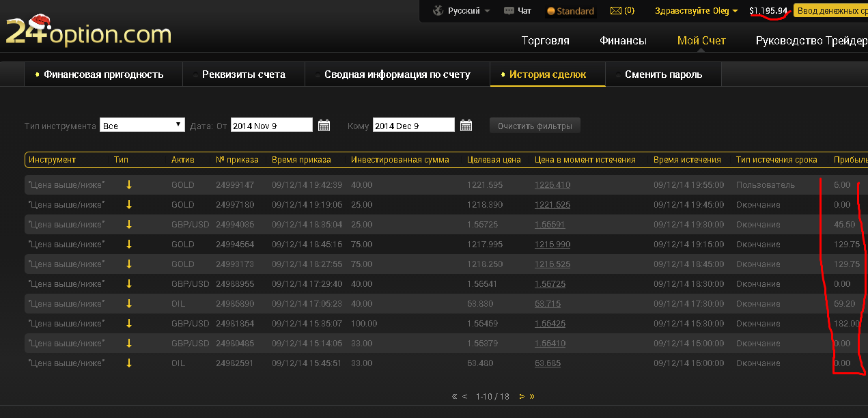Switch to the Реквизиты счета tab
The width and height of the screenshot is (868, 418).
point(243,74)
